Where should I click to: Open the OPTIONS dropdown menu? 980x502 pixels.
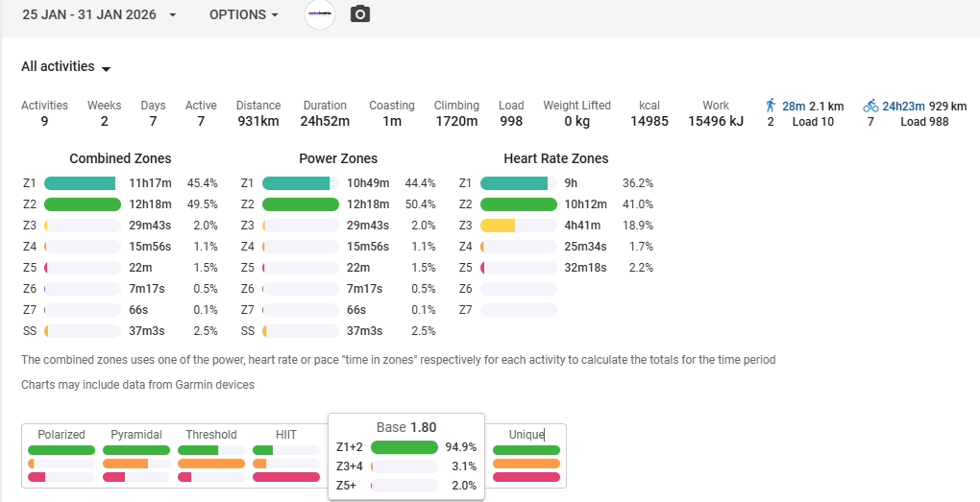pyautogui.click(x=244, y=15)
